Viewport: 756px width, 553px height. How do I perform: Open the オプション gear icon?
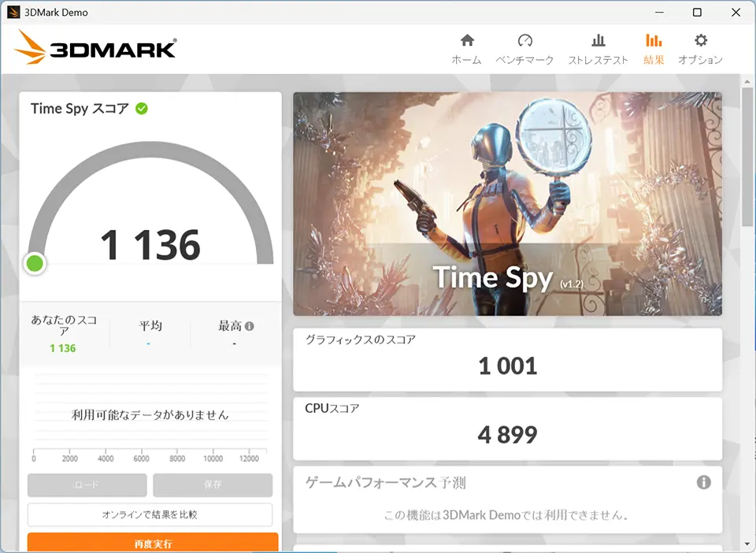pyautogui.click(x=701, y=40)
